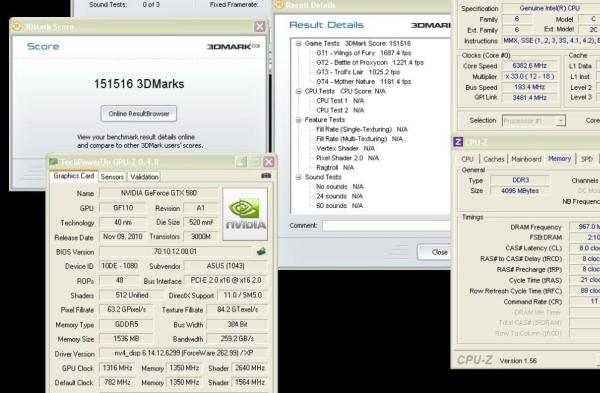Click the GPU-Z screenshot camera icon

pos(266,176)
